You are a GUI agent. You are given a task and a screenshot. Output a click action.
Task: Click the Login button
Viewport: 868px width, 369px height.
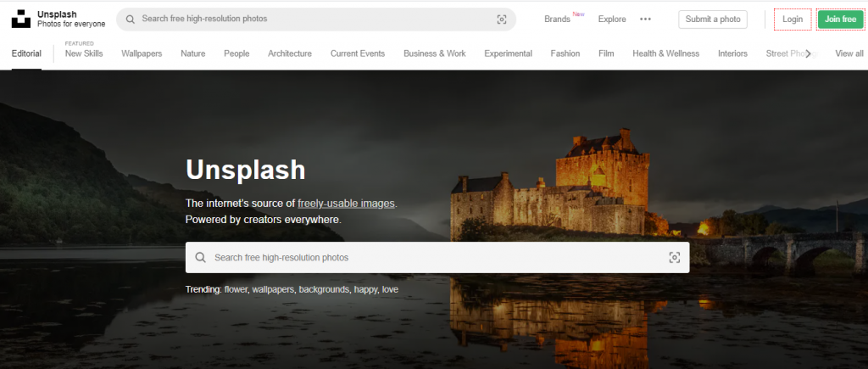click(x=793, y=19)
